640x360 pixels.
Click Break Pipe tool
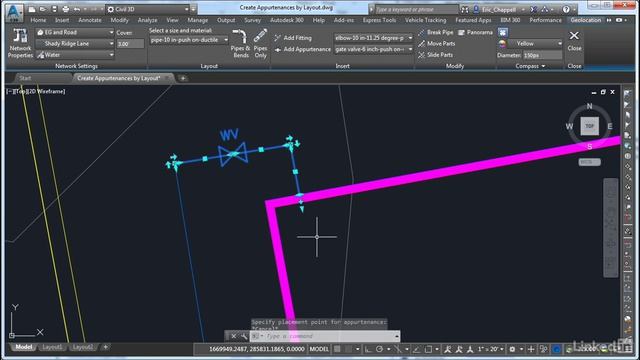pos(436,32)
